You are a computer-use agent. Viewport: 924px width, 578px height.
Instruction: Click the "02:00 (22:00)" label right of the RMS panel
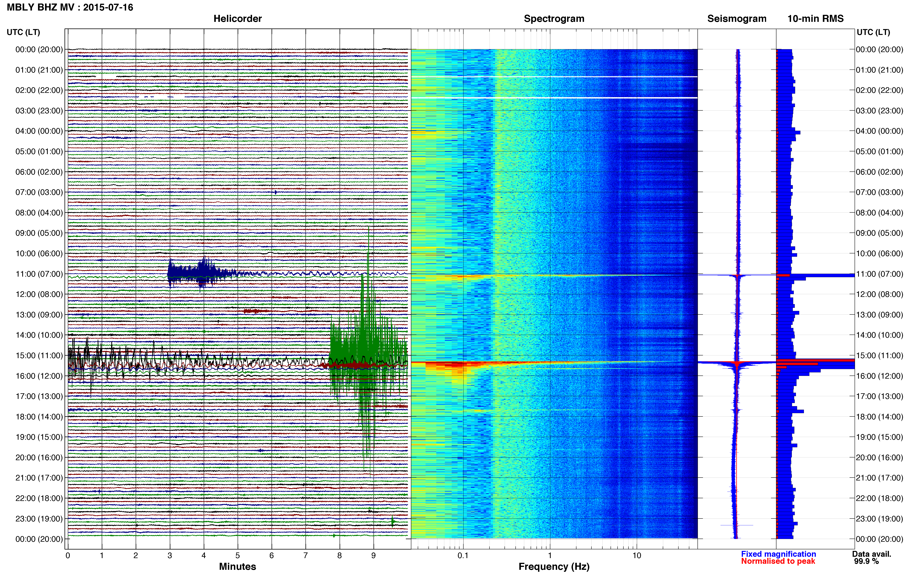(879, 90)
